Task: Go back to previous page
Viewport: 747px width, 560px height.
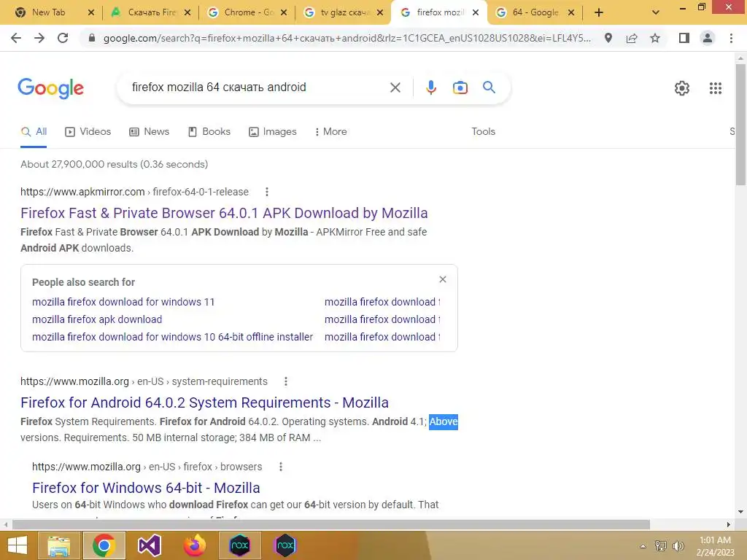Action: tap(16, 38)
